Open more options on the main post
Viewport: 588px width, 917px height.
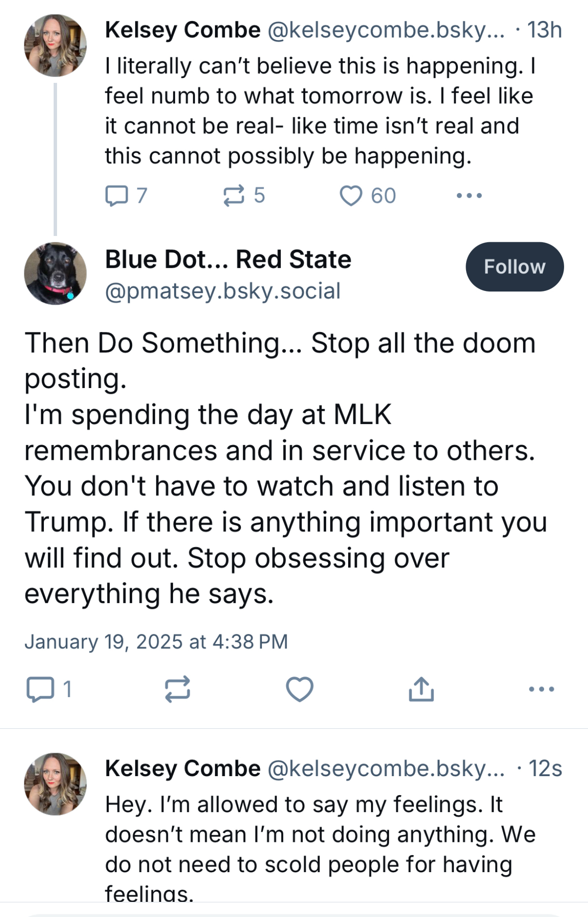tap(541, 689)
